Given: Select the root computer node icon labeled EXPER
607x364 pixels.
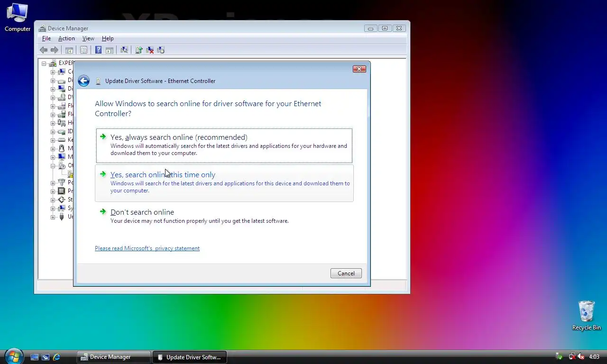Looking at the screenshot, I should coord(53,63).
